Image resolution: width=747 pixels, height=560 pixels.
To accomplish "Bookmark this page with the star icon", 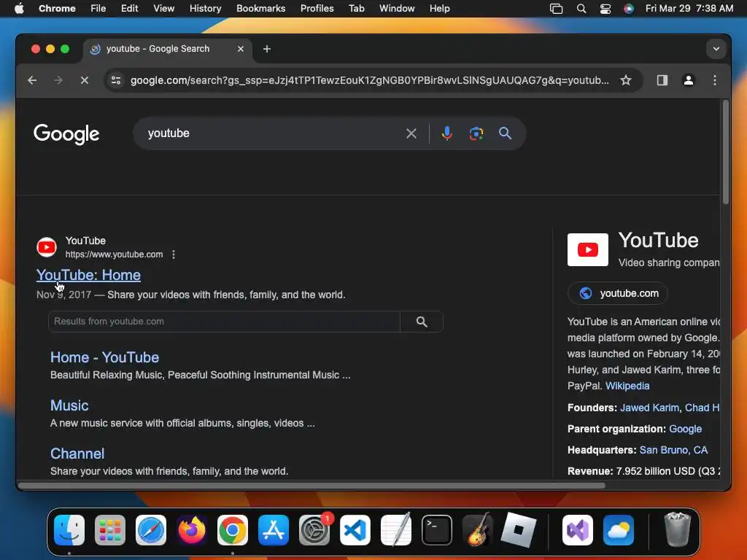I will (x=625, y=80).
